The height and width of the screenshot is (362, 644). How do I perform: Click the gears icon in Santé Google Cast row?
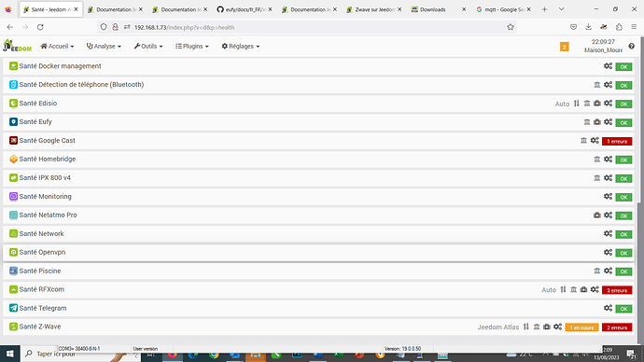[595, 140]
